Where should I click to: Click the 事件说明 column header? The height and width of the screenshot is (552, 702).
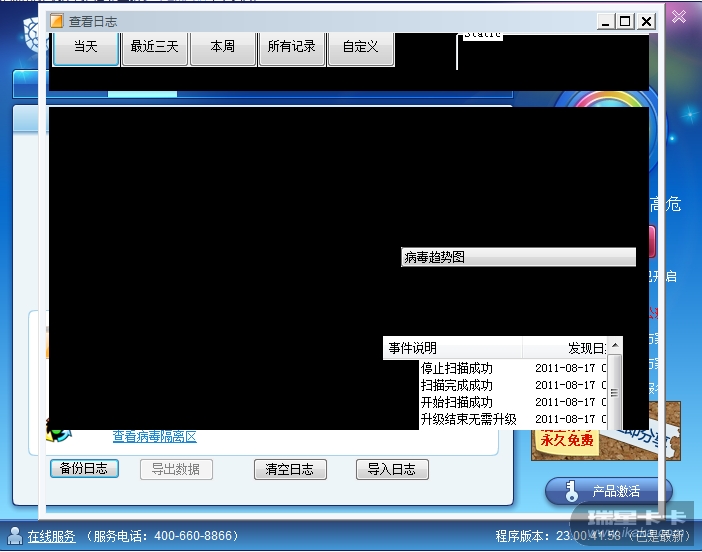tap(452, 348)
